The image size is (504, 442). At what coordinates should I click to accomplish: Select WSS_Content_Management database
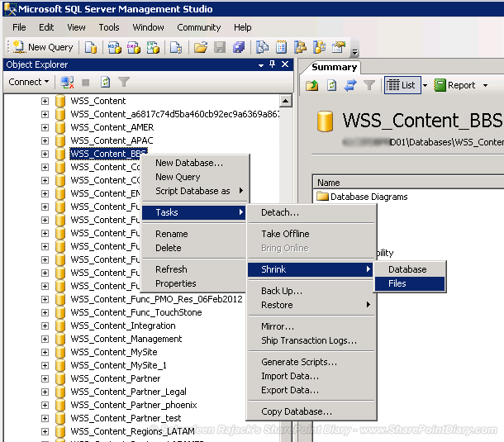126,339
